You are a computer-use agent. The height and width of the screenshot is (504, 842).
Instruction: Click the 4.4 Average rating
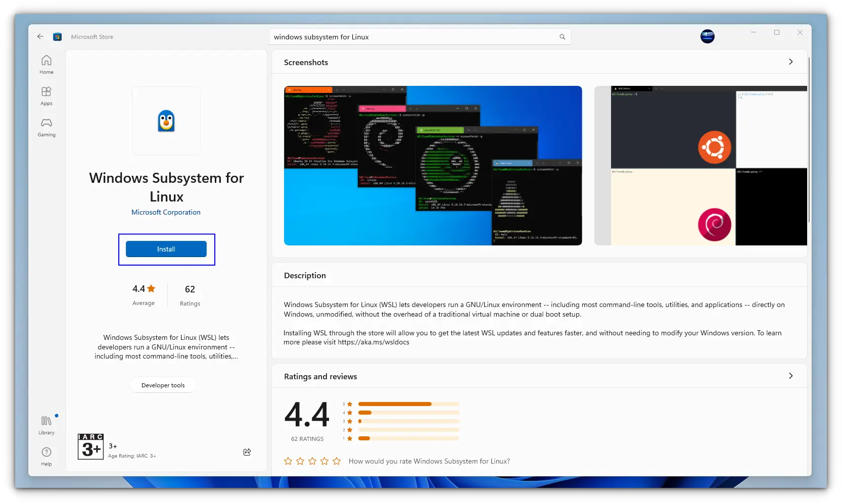point(144,295)
